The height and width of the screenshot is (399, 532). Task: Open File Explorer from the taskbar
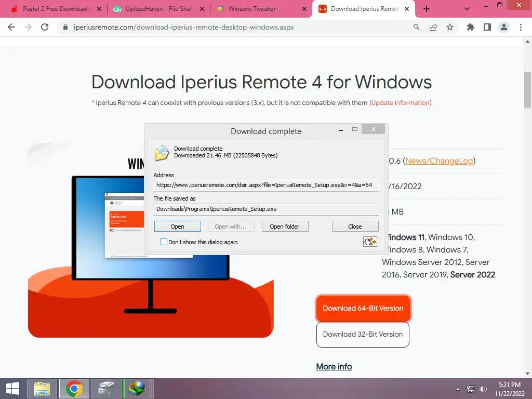42,389
